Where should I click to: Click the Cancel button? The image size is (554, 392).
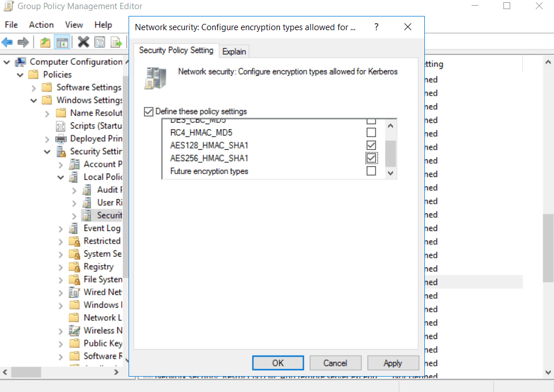pos(335,363)
